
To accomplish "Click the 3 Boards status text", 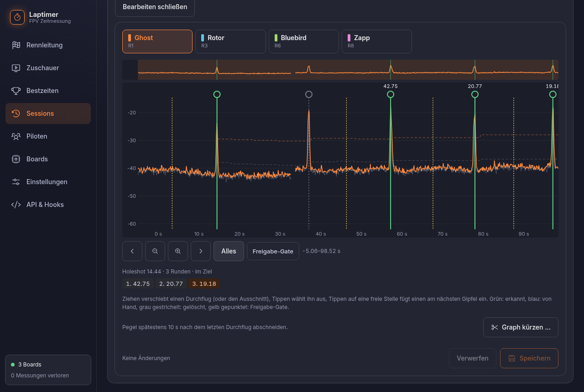I will coord(30,365).
